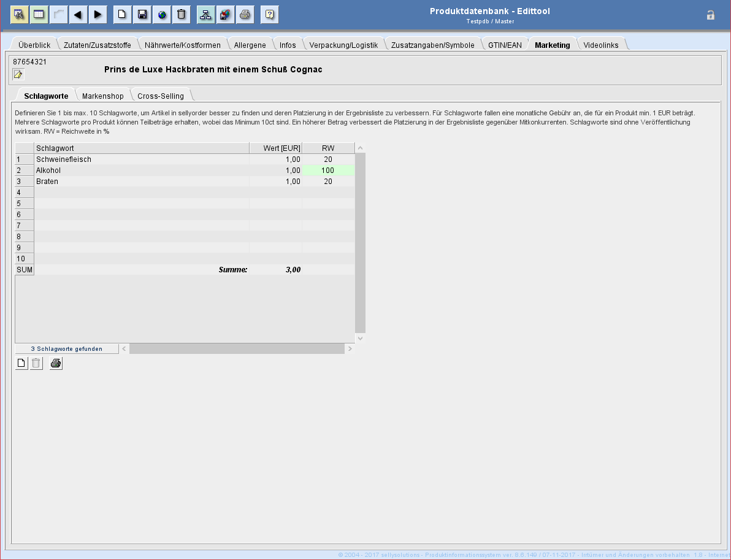Select row number 3 header
This screenshot has width=731, height=560.
coord(25,182)
